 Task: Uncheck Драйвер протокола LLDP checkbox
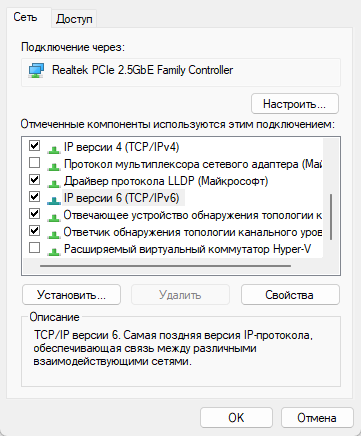[x=35, y=180]
